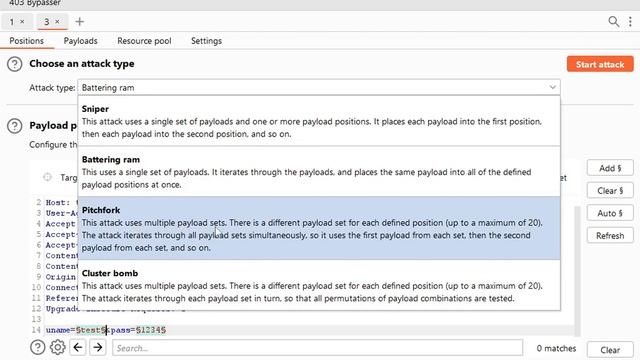This screenshot has height=360, width=640.
Task: Go to previous search match arrow
Action: [x=78, y=348]
